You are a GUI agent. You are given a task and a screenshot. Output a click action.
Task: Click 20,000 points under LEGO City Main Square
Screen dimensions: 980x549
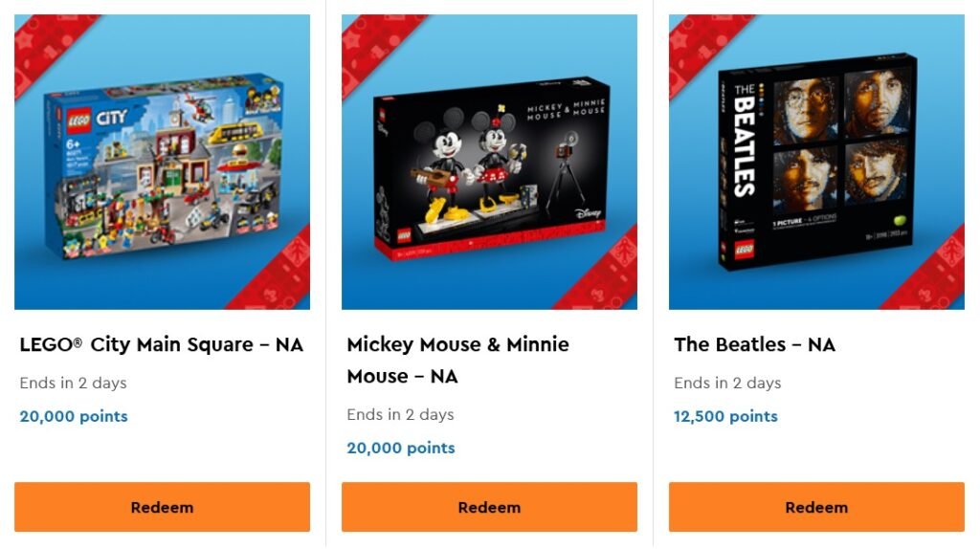[x=74, y=416]
